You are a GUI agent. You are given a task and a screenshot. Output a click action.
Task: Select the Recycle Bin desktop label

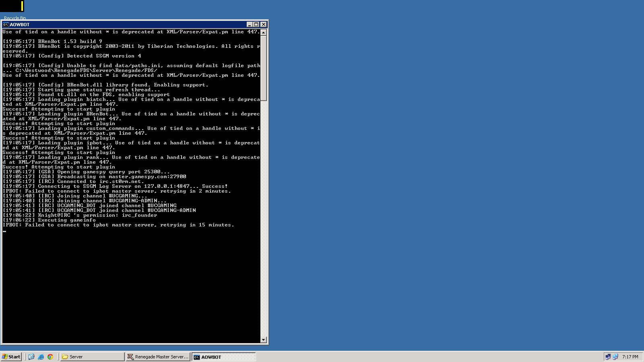point(15,18)
